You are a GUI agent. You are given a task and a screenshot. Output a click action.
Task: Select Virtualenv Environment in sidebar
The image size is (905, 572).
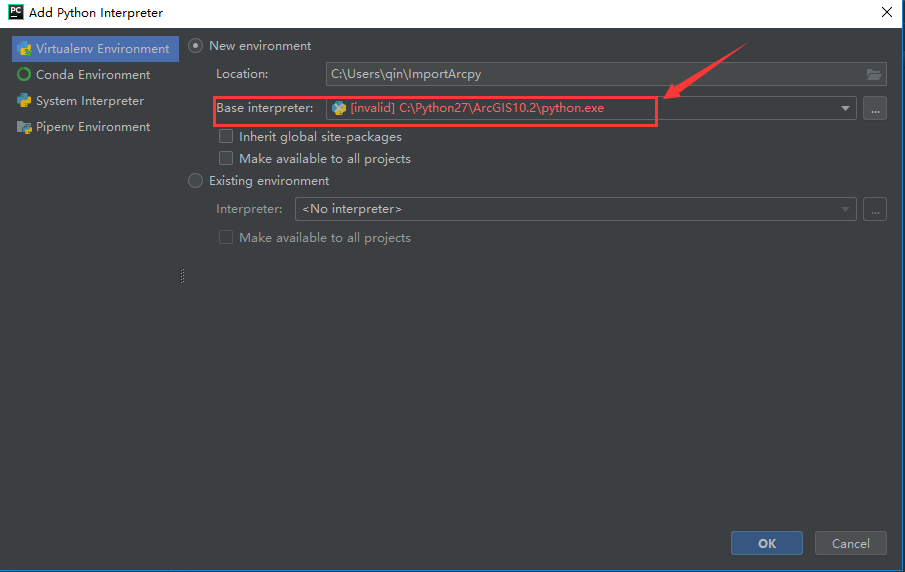point(95,49)
